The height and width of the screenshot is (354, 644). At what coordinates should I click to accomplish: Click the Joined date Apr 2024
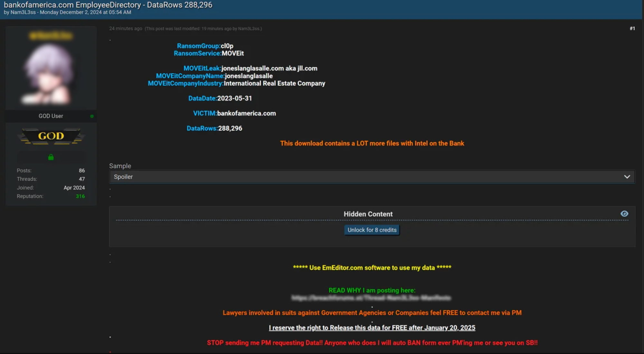point(74,188)
